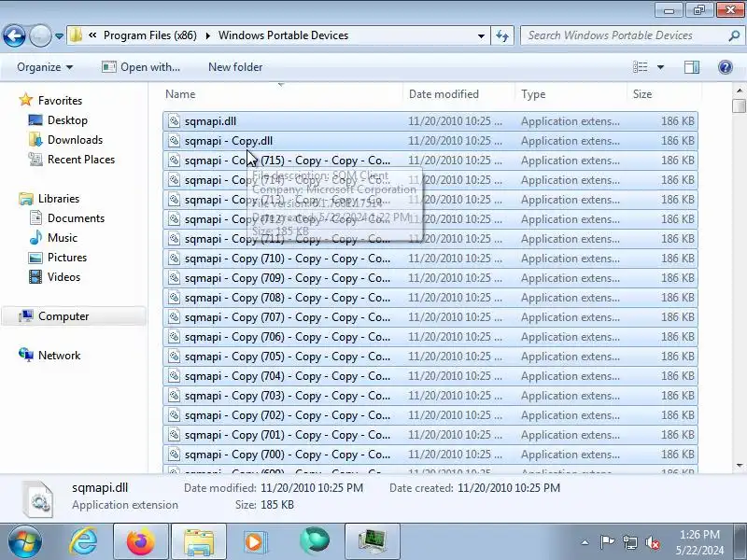Click Windows Portable Devices in the address path
This screenshot has width=747, height=560.
(284, 35)
